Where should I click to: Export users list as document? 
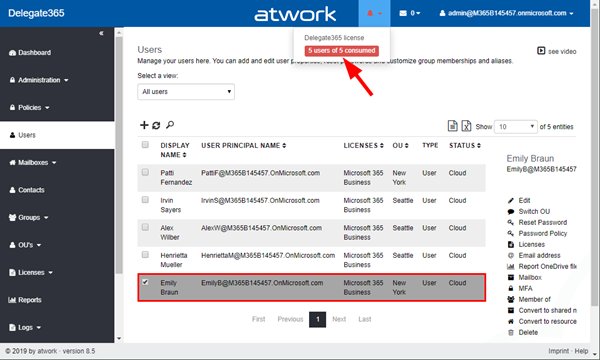pyautogui.click(x=452, y=125)
